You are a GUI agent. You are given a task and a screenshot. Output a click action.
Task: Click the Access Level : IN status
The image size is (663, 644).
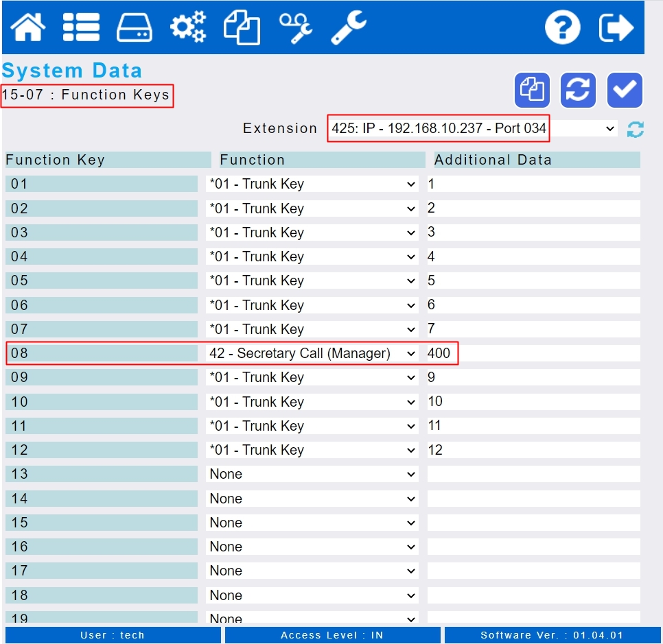(x=332, y=635)
